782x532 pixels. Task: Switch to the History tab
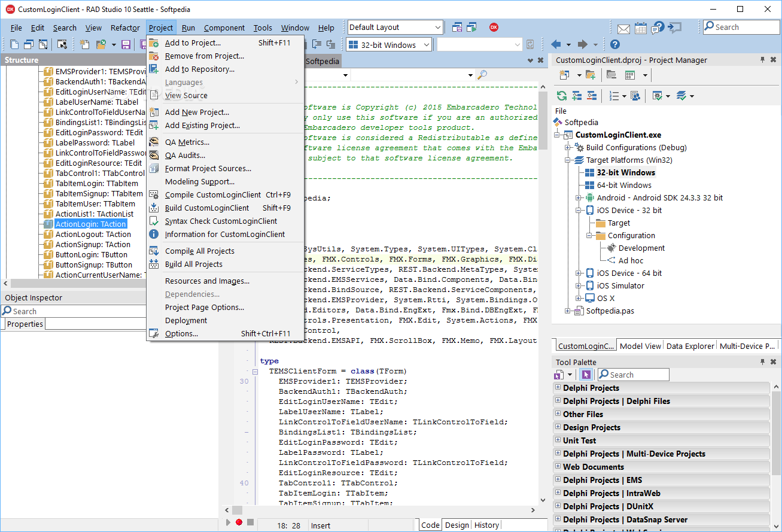tap(486, 525)
